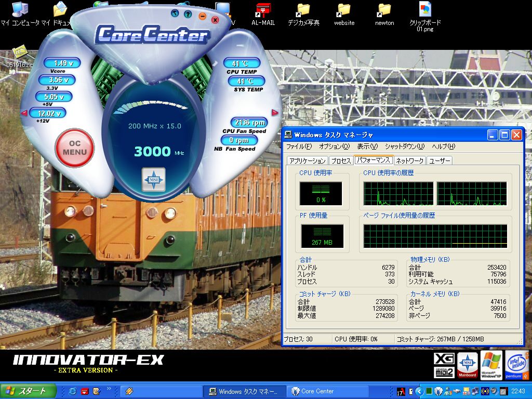Open the OC MENU in Core Center
This screenshot has height=399, width=532.
tap(75, 148)
